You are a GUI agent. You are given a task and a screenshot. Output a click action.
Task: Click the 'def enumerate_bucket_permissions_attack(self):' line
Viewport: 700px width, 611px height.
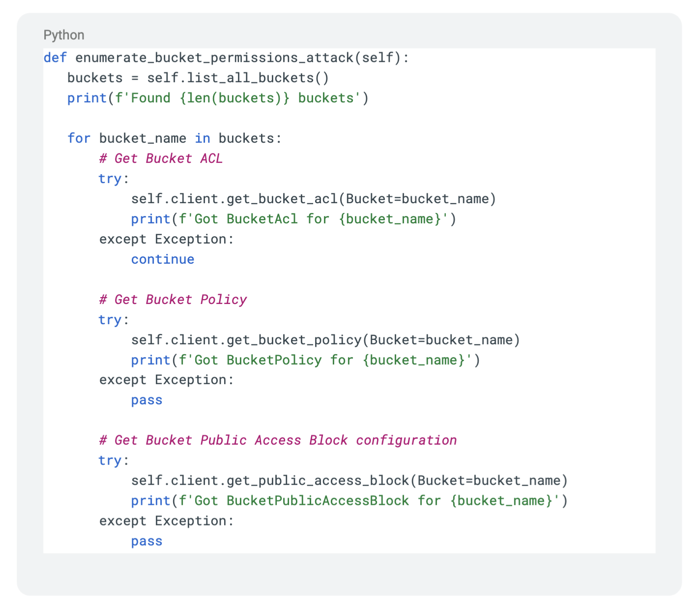coord(226,58)
